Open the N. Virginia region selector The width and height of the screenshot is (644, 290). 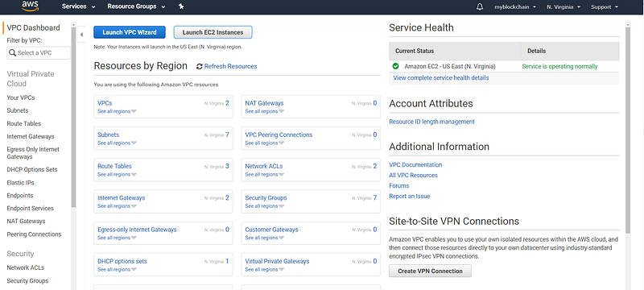(x=563, y=7)
